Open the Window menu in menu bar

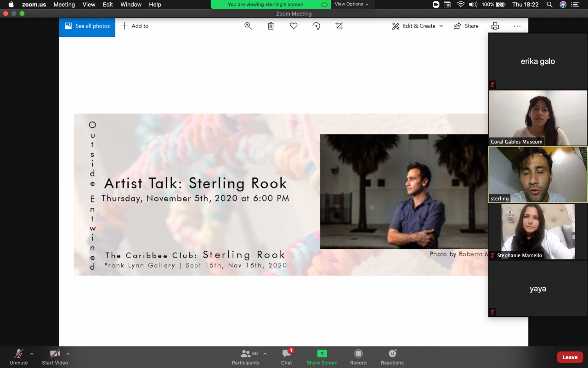[x=131, y=5]
